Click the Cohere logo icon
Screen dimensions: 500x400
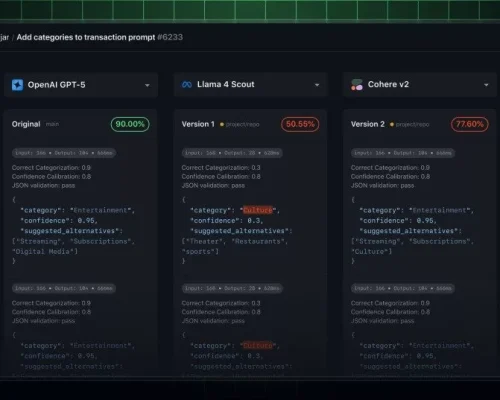coord(357,85)
